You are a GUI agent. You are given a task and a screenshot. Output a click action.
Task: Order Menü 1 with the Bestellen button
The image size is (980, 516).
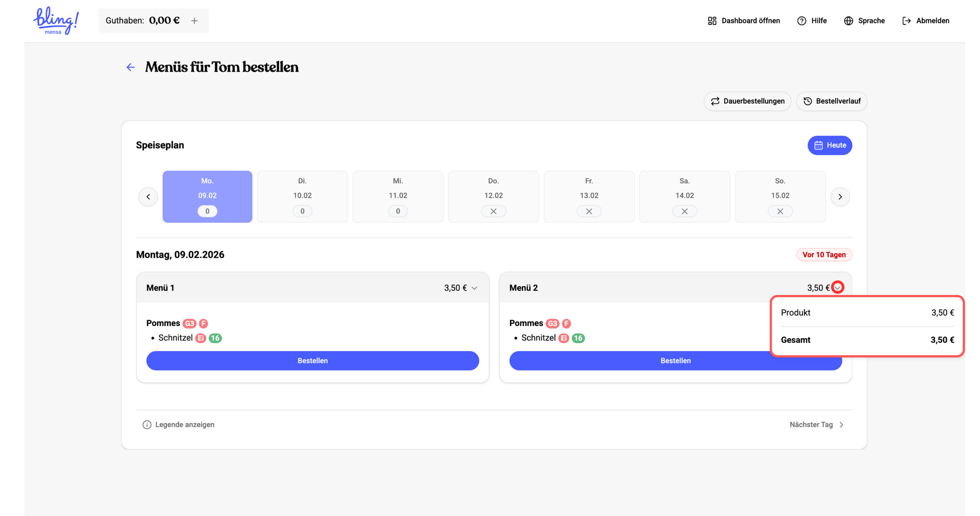pos(312,360)
